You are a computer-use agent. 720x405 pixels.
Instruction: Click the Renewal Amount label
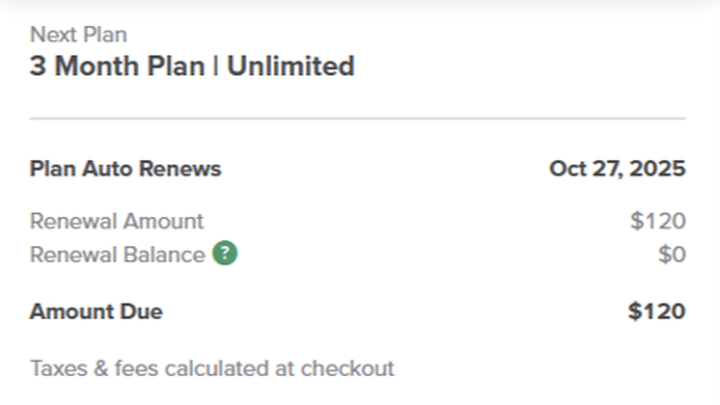coord(116,221)
